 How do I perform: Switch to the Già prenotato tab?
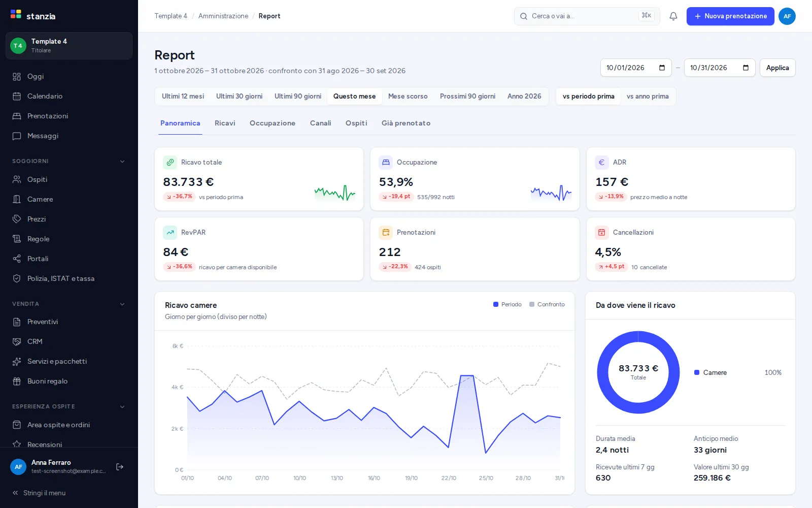pyautogui.click(x=406, y=123)
